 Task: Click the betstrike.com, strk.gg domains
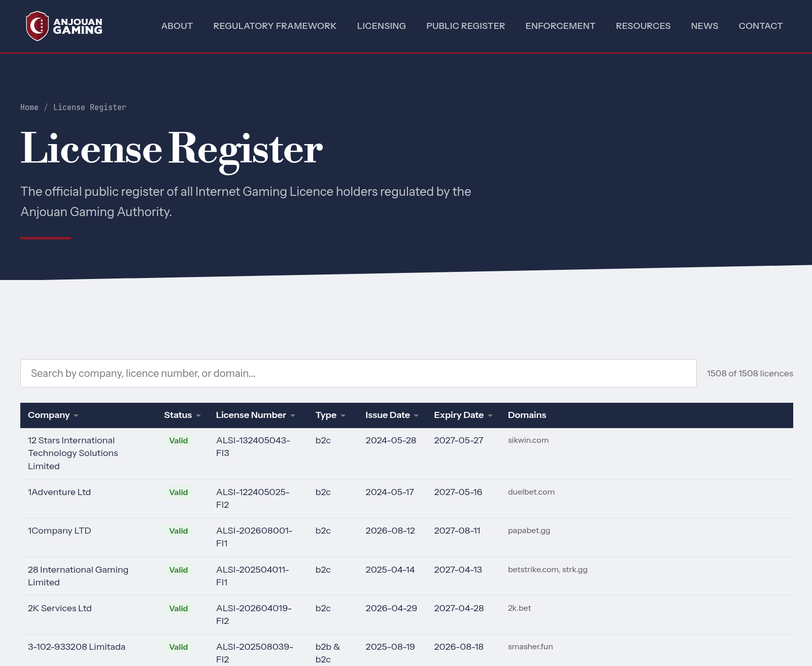[548, 570]
